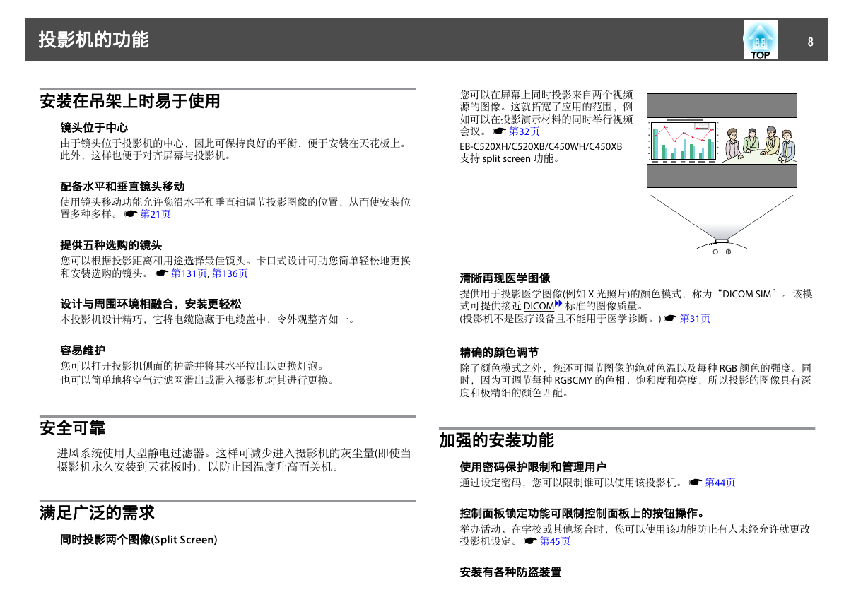Open the 第131页 link
Viewport: 868px width, 614px height.
pos(189,273)
